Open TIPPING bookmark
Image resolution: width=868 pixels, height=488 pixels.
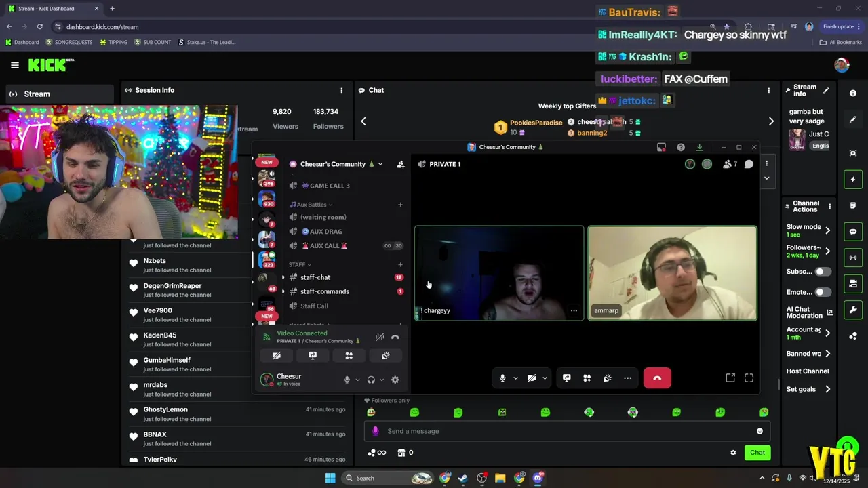pos(113,42)
